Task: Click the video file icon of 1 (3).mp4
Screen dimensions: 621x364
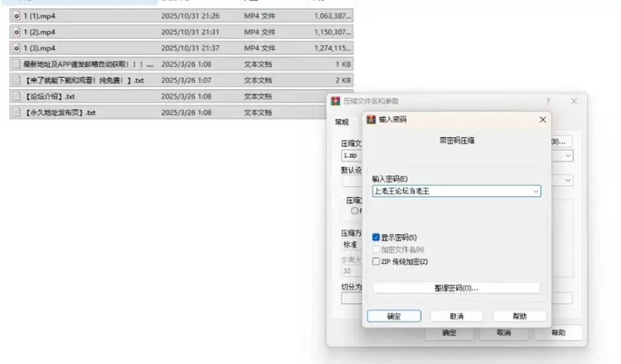Action: (16, 48)
